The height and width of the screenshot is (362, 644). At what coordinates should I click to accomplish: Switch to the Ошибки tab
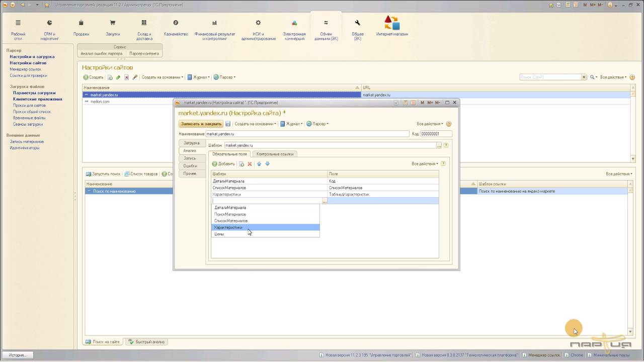(x=190, y=166)
